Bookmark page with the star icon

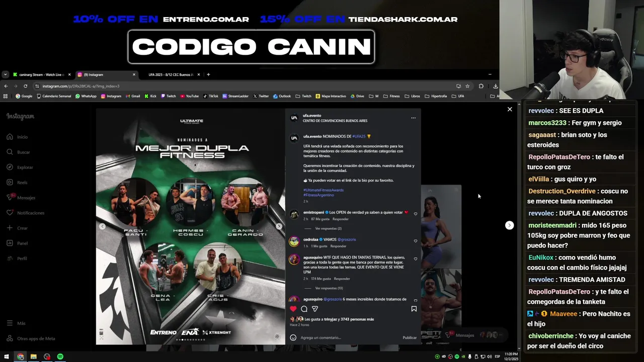(x=467, y=86)
